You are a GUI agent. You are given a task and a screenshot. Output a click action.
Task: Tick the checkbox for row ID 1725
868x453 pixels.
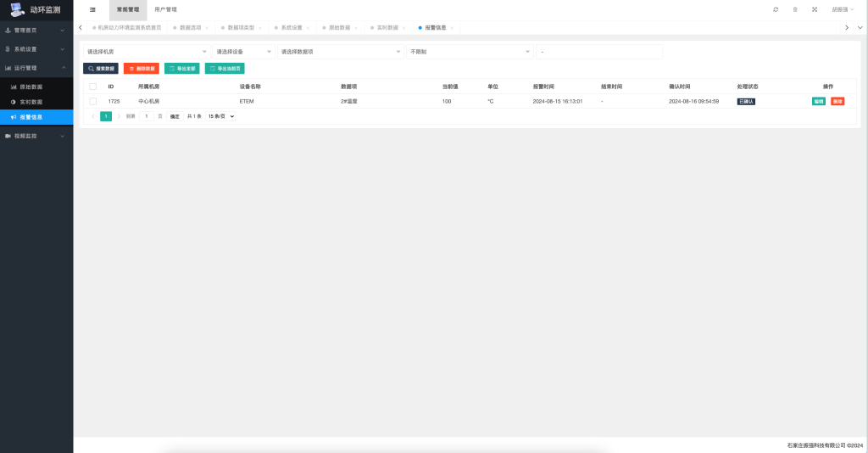coord(93,101)
